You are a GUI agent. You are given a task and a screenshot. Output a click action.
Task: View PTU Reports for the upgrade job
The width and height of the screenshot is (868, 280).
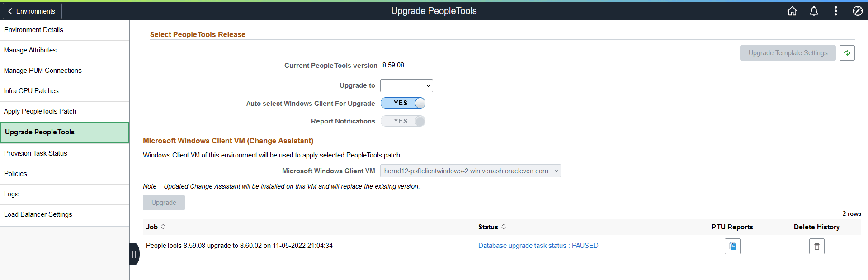(732, 246)
